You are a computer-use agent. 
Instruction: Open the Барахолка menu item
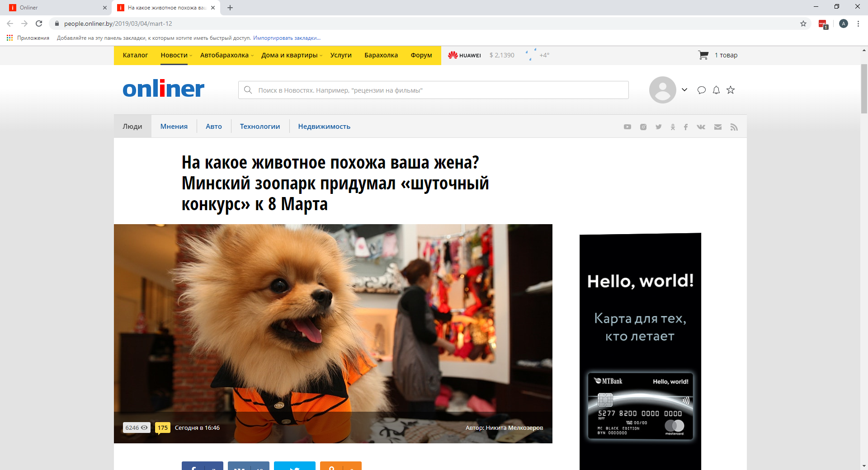point(381,55)
